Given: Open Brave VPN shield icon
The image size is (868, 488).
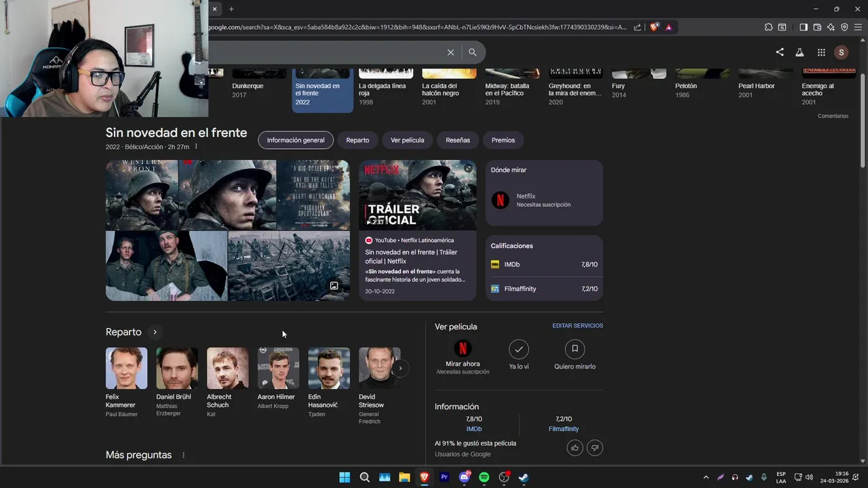Looking at the screenshot, I should coord(844,27).
